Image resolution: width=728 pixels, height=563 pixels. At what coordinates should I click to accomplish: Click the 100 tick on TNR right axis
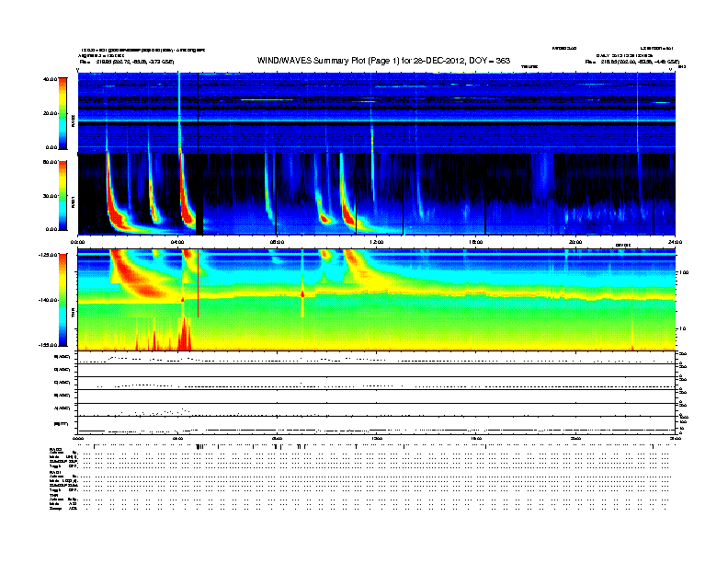click(x=684, y=272)
